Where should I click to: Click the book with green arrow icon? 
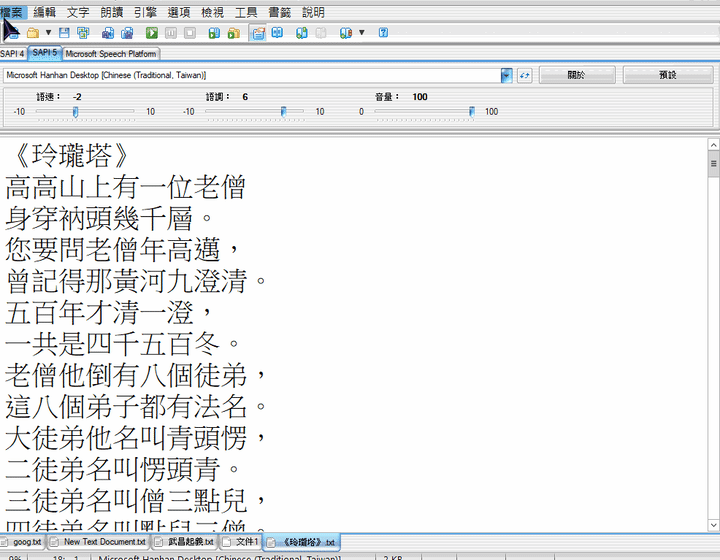(x=302, y=33)
